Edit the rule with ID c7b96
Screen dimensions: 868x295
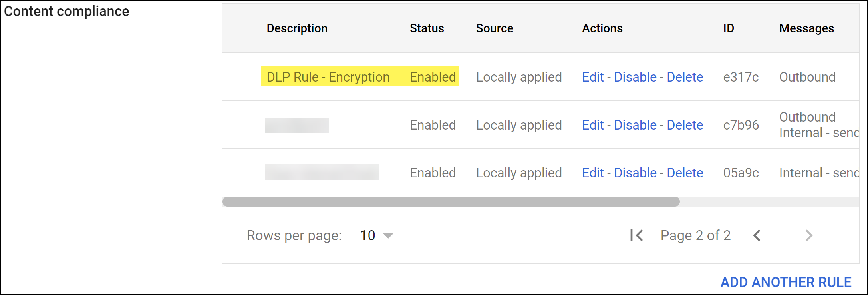pos(593,125)
